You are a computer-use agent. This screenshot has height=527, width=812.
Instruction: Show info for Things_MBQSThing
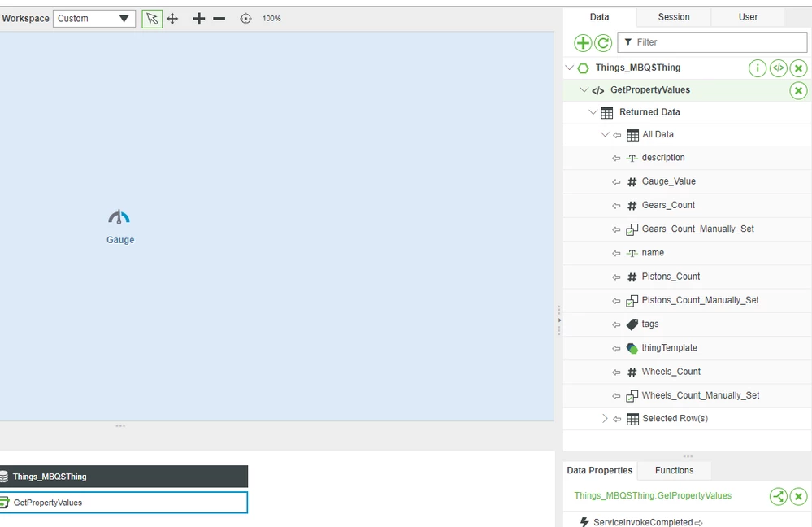[757, 68]
